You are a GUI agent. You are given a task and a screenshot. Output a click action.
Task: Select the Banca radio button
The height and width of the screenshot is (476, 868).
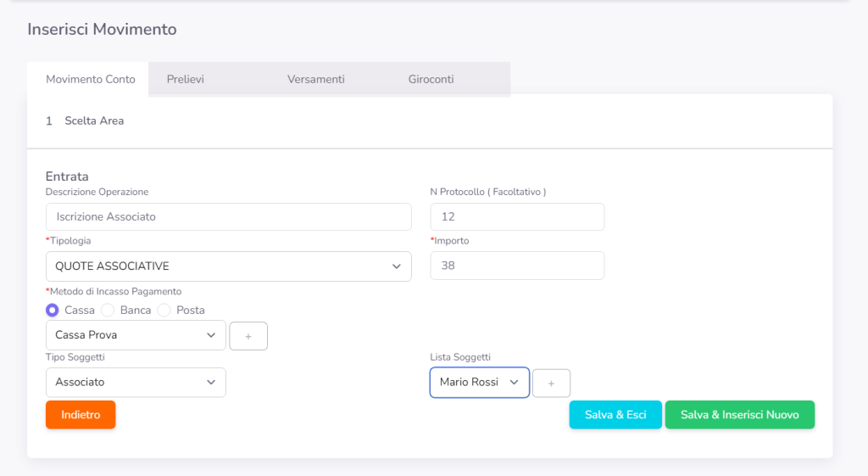(x=108, y=311)
